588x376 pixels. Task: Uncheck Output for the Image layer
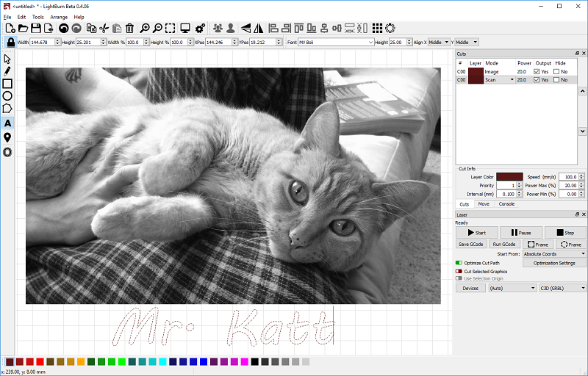click(x=537, y=72)
